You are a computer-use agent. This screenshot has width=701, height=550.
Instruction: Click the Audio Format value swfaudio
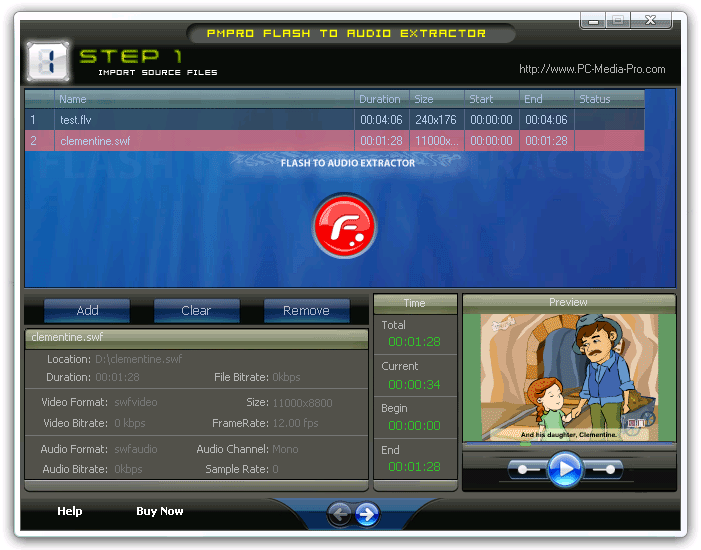coord(136,449)
